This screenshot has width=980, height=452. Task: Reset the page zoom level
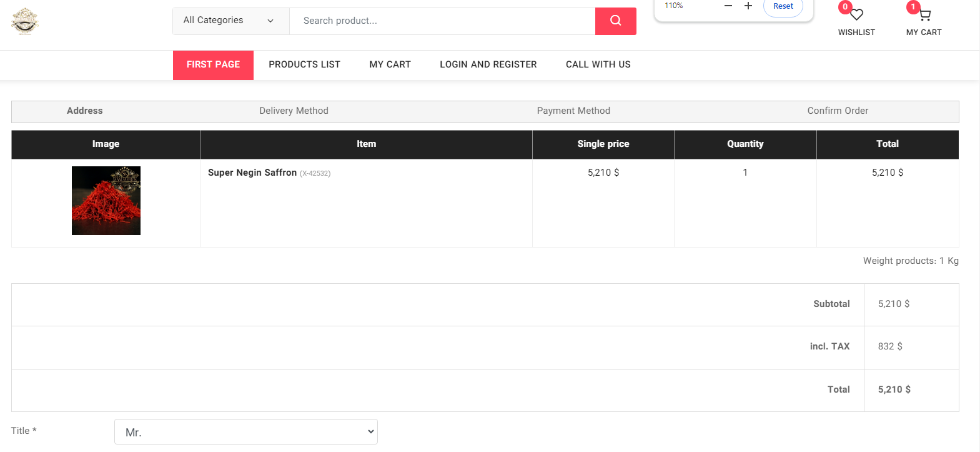783,6
